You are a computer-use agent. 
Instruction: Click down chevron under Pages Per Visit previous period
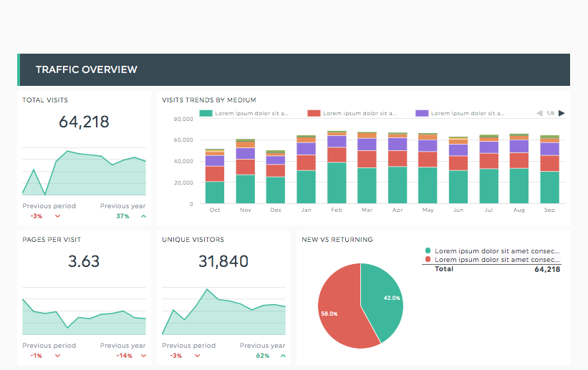tap(58, 356)
